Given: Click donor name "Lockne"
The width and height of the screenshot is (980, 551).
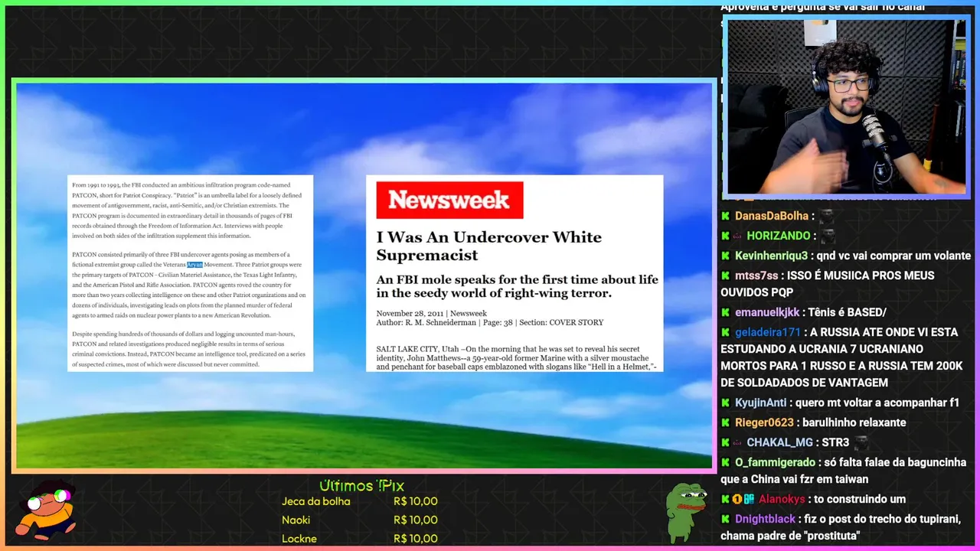Looking at the screenshot, I should click(299, 538).
